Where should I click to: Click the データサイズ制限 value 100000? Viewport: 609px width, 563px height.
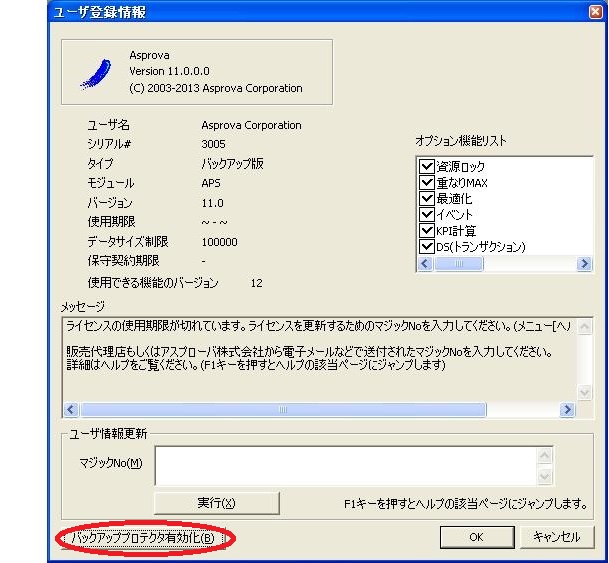point(219,242)
